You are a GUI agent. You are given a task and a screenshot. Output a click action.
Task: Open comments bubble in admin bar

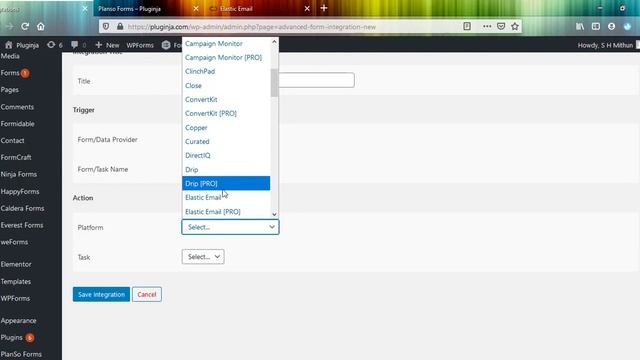(78, 45)
